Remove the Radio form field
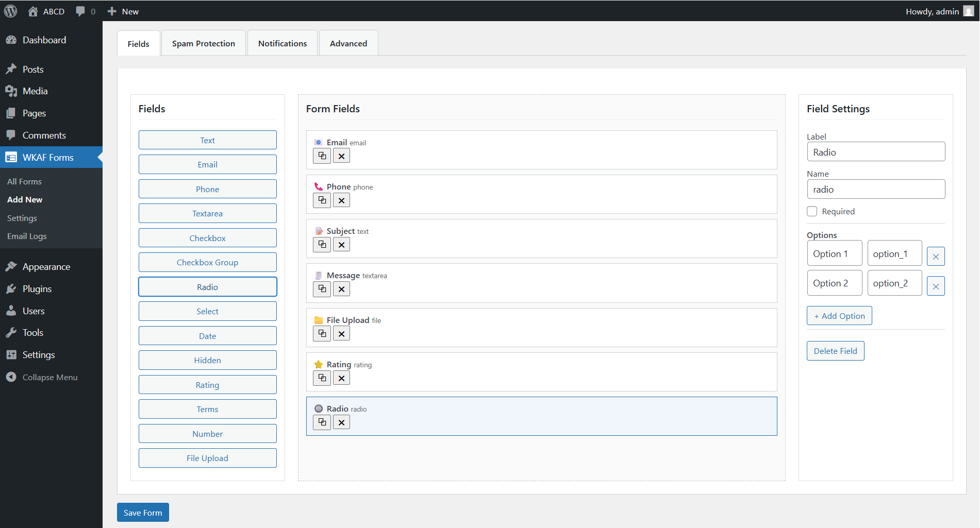Screen dimensions: 980x528 (341, 422)
